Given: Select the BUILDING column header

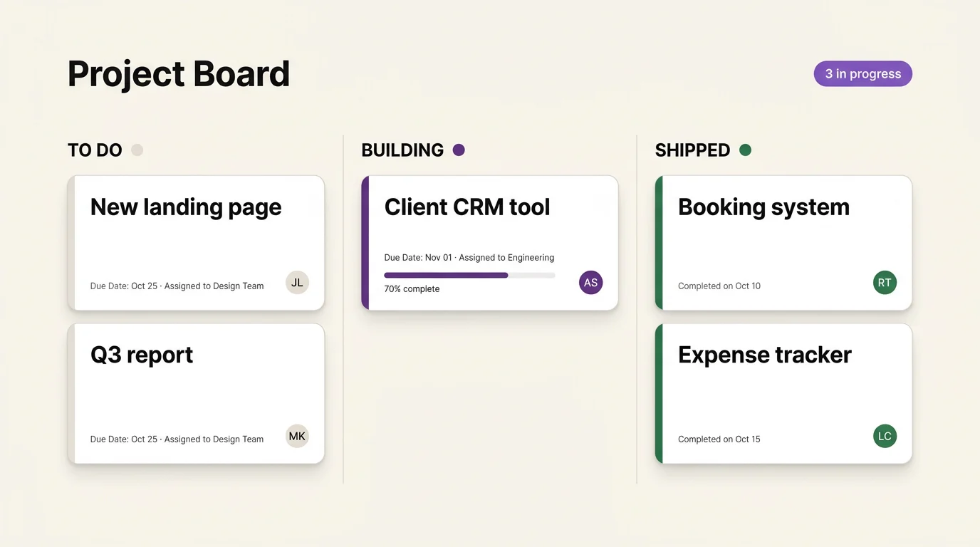Looking at the screenshot, I should 402,150.
